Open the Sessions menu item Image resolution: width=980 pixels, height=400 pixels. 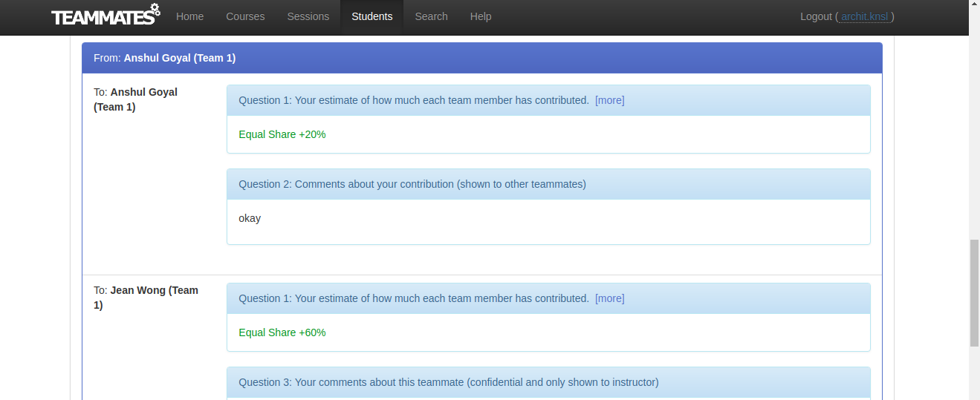308,16
